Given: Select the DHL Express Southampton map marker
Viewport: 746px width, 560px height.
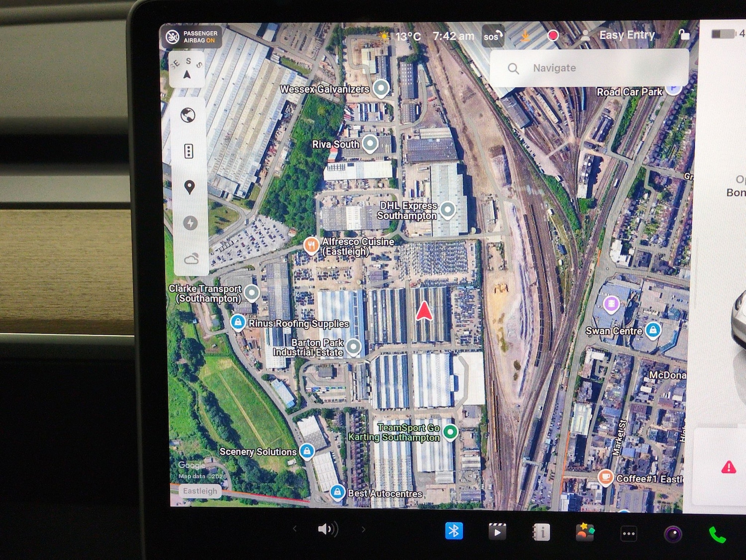Looking at the screenshot, I should pyautogui.click(x=448, y=210).
